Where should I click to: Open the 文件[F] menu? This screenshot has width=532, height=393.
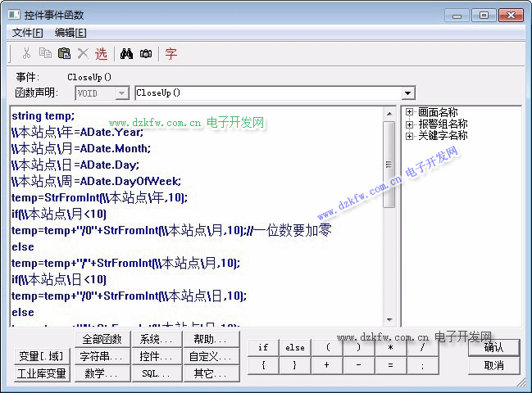click(x=28, y=33)
